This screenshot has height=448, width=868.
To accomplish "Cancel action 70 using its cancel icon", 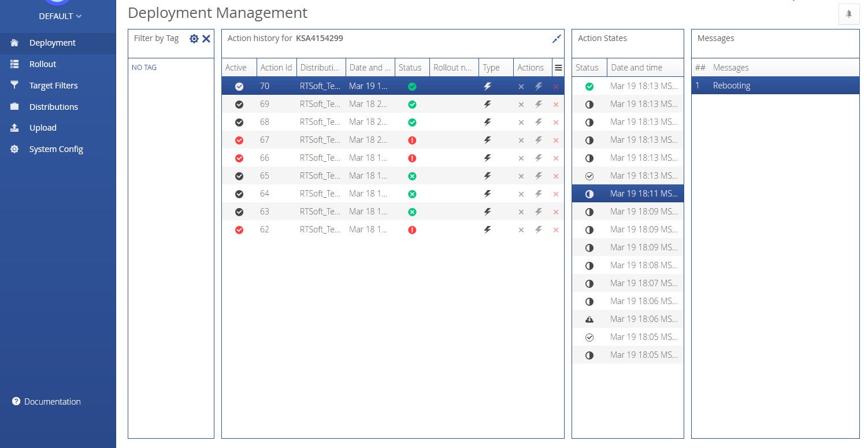I will 521,87.
